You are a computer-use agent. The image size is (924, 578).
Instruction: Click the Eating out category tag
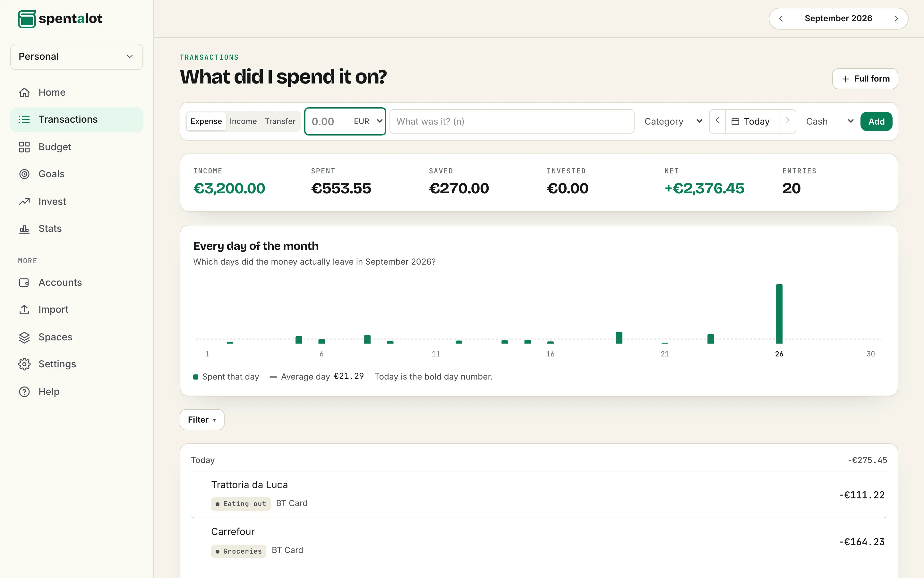pos(241,504)
